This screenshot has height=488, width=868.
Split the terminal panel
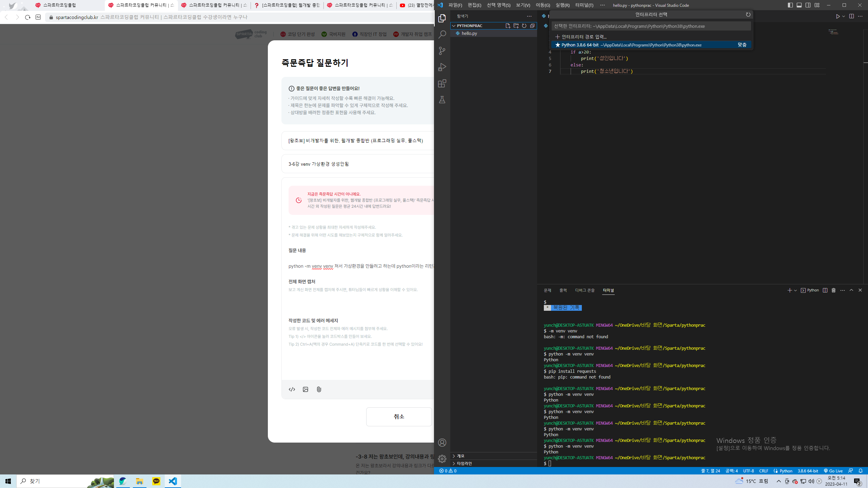(825, 290)
